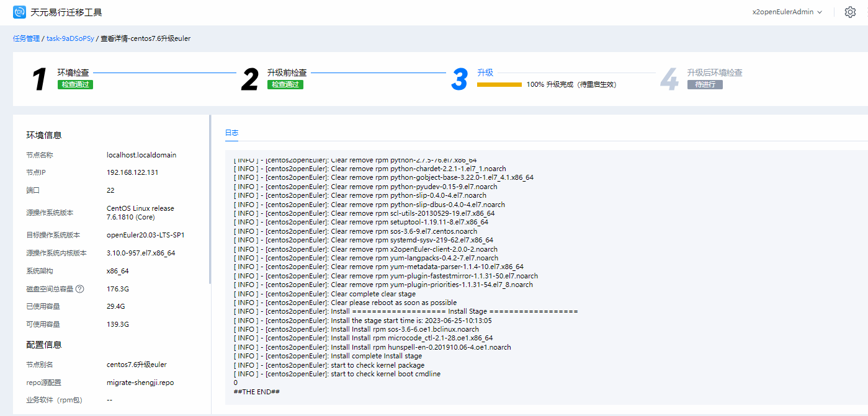Viewport: 868px width, 416px height.
Task: Click log line removing systemd-sysv rpm
Action: [x=364, y=240]
